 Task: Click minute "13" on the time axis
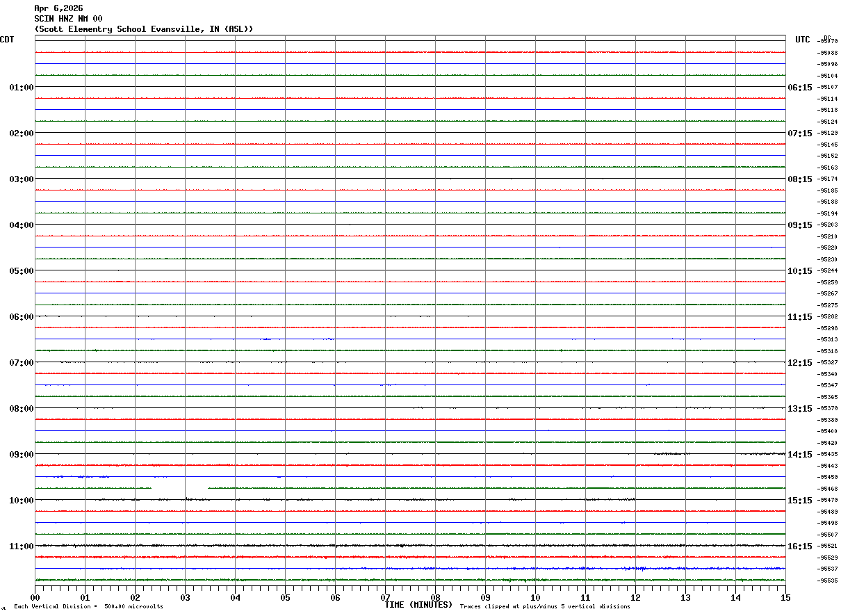pyautogui.click(x=685, y=598)
